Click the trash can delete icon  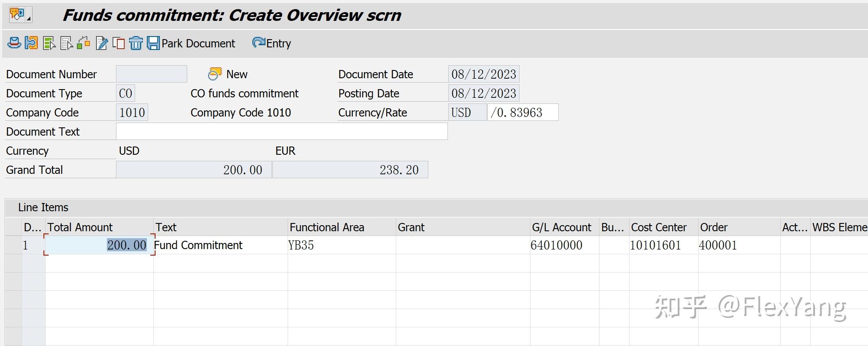point(136,43)
